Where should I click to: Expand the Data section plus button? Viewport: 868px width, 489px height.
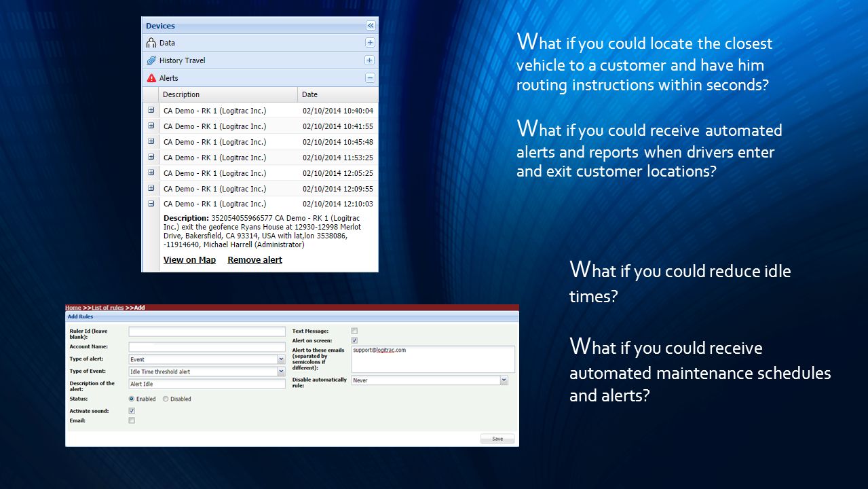tap(370, 43)
